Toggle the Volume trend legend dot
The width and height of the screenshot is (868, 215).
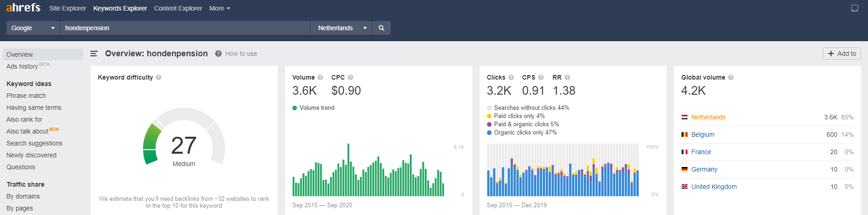pyautogui.click(x=295, y=108)
